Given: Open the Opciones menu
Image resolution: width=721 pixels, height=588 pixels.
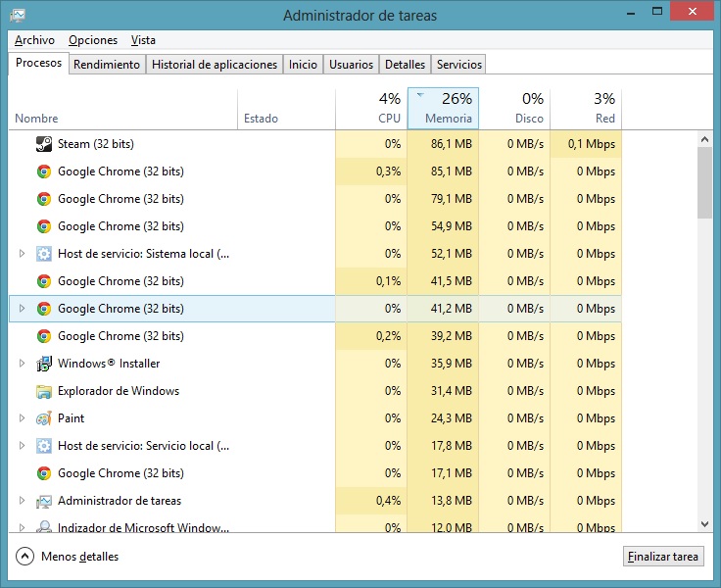Looking at the screenshot, I should (93, 40).
